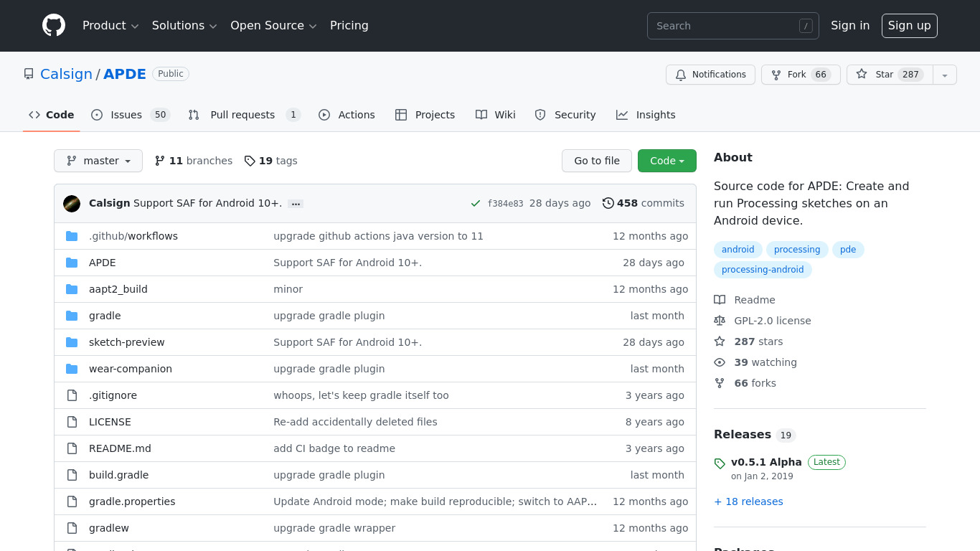Open the Projects tab
980x551 pixels.
click(x=425, y=115)
